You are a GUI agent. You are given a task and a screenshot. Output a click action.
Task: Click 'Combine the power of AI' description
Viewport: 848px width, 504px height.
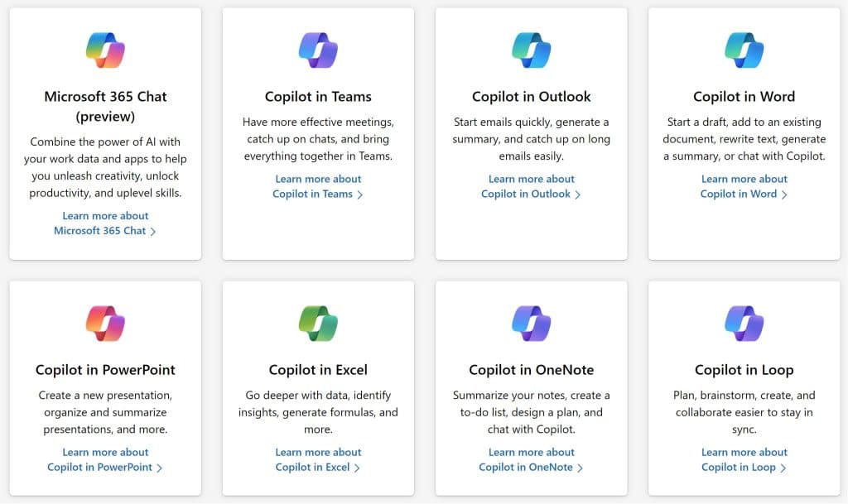tap(105, 167)
